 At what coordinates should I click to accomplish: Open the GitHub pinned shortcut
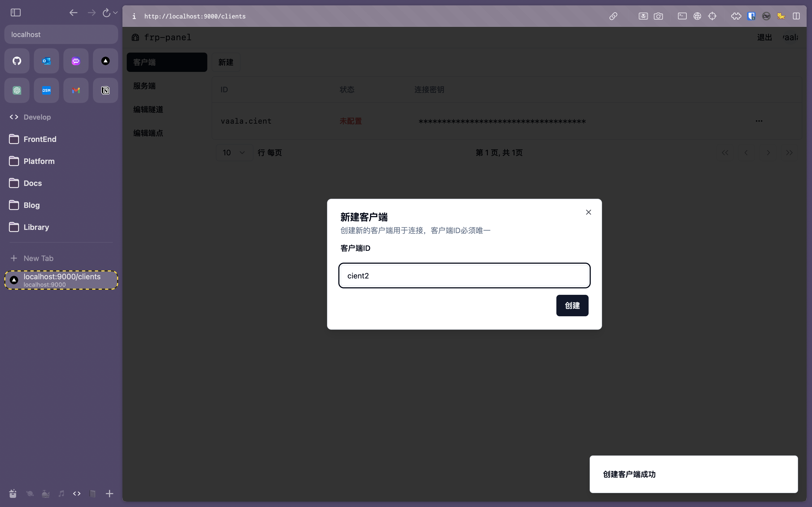(x=17, y=61)
